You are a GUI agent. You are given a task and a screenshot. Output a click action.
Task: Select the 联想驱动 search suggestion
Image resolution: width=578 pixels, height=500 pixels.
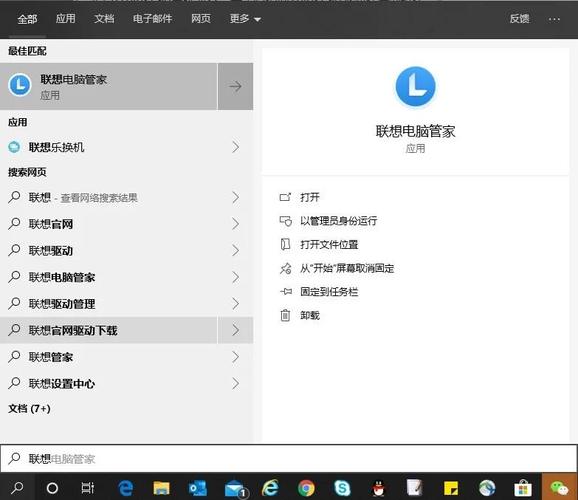pos(108,250)
